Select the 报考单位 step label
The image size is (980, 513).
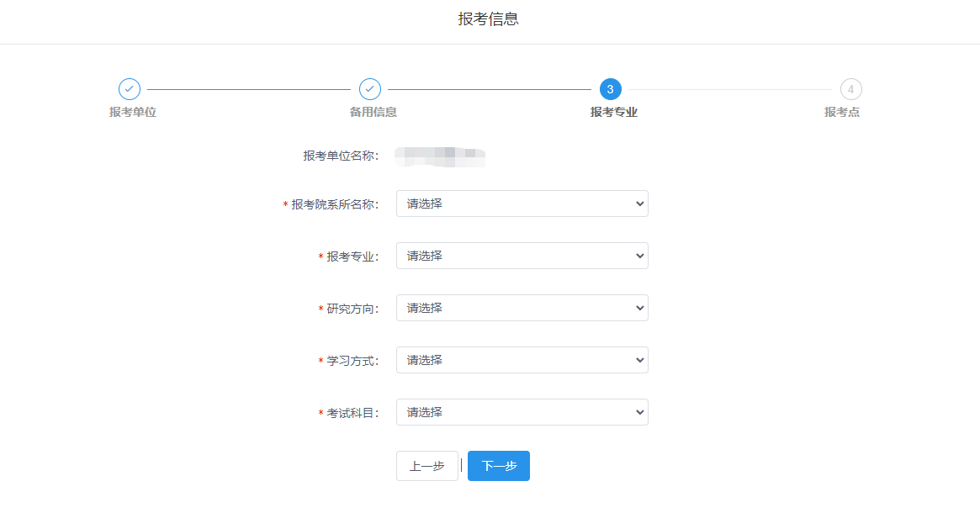tap(133, 112)
